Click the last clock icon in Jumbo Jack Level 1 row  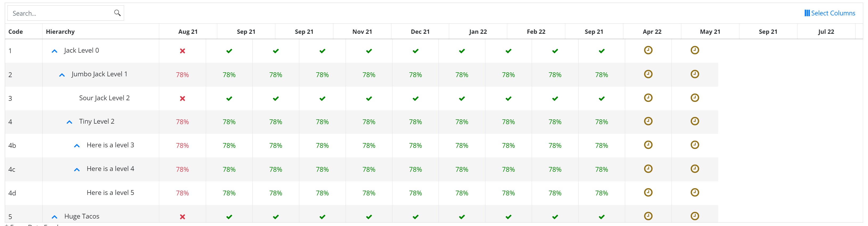694,74
